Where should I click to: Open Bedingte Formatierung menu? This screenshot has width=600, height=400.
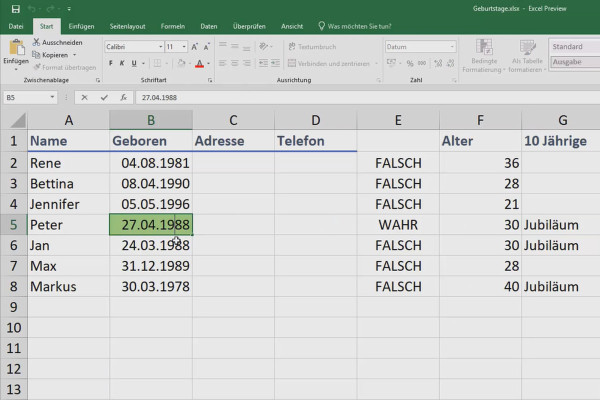[x=484, y=56]
